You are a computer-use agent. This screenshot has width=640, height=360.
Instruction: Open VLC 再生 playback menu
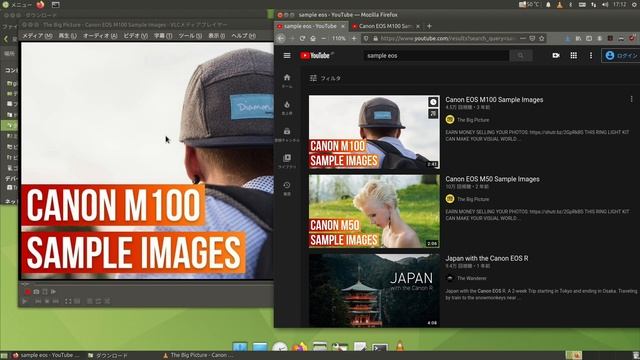(x=68, y=36)
